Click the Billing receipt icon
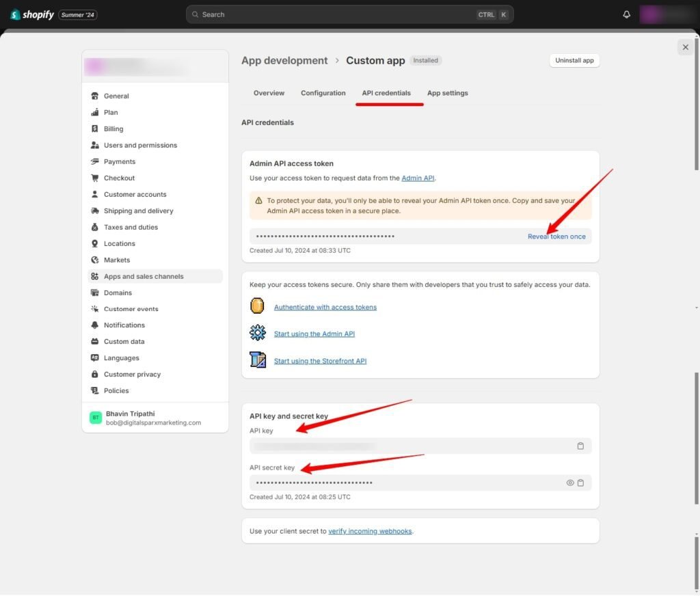This screenshot has width=700, height=596. tap(94, 128)
